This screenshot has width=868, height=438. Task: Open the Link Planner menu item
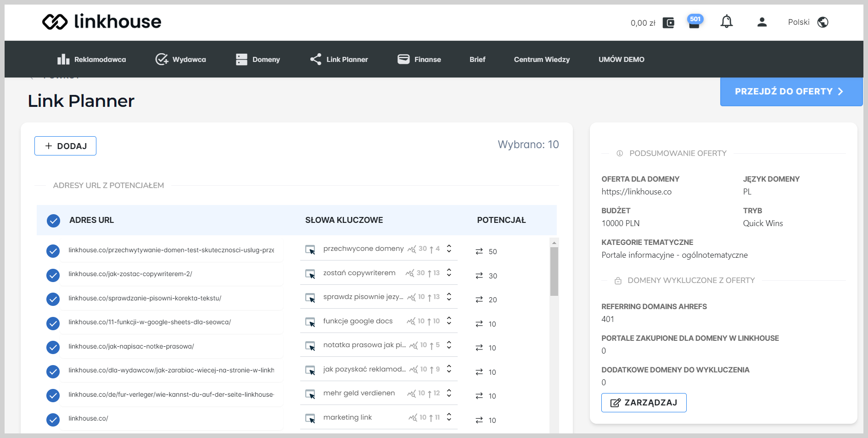point(339,59)
